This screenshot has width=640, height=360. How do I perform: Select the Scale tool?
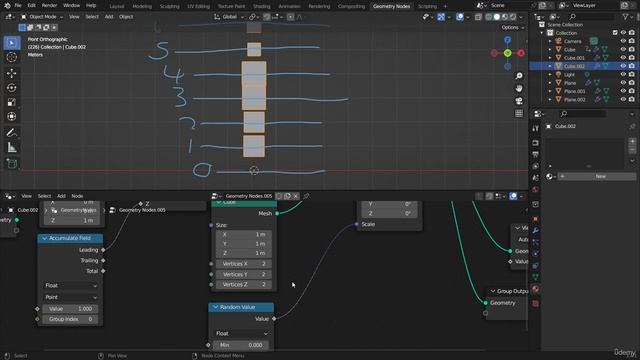coord(12,102)
